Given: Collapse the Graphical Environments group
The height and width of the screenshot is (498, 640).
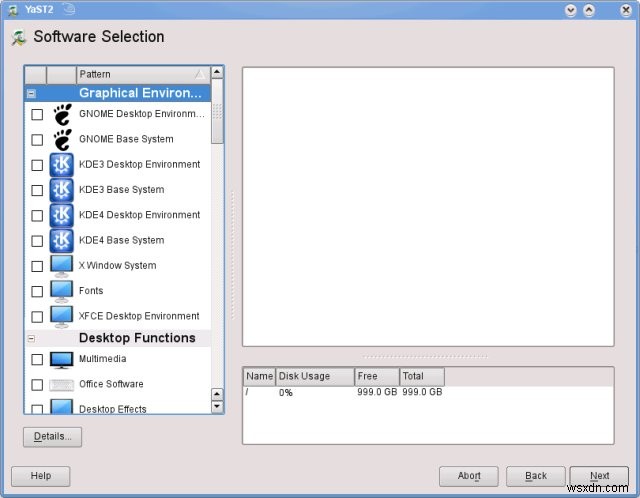Looking at the screenshot, I should 31,94.
